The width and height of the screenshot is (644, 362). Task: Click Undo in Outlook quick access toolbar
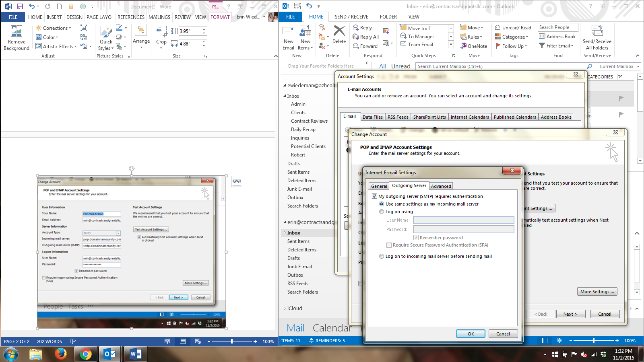click(309, 6)
